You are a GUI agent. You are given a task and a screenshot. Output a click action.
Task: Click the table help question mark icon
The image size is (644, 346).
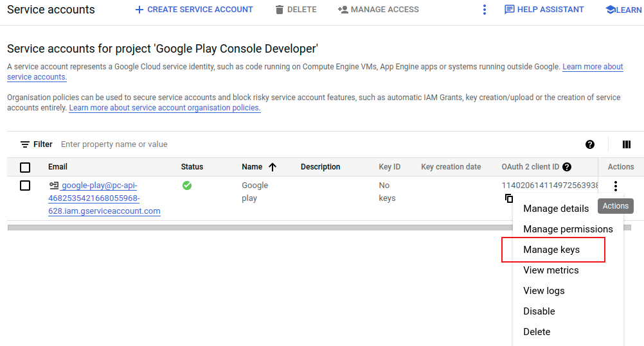[x=590, y=144]
